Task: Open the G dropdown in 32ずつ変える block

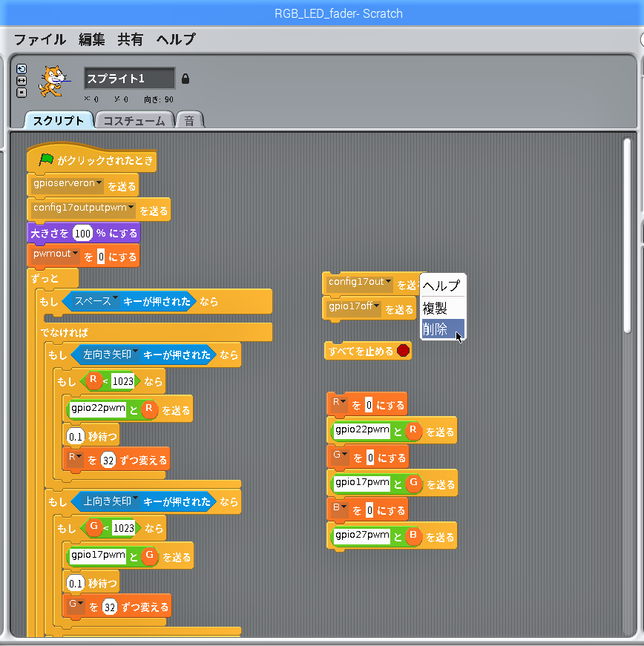Action: point(80,603)
